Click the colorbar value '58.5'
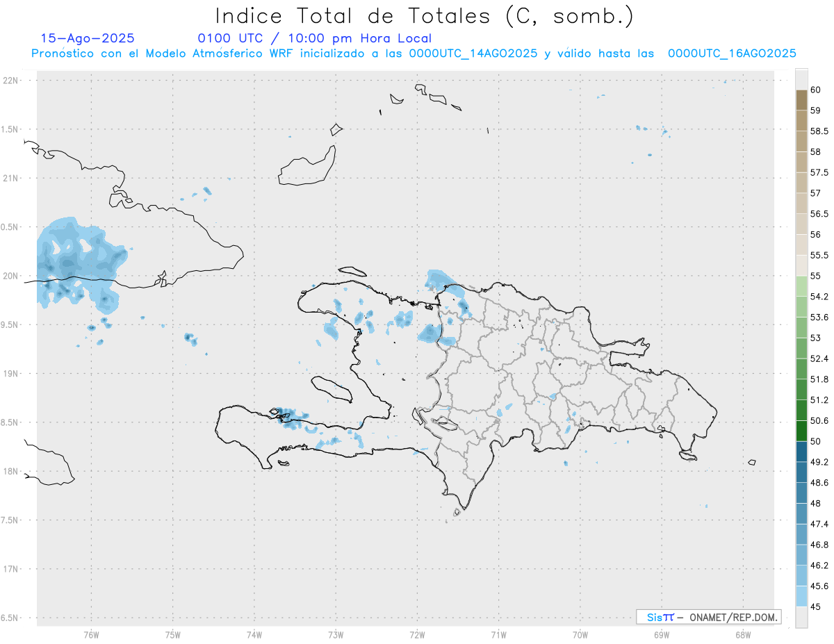The width and height of the screenshot is (834, 644). coord(819,131)
